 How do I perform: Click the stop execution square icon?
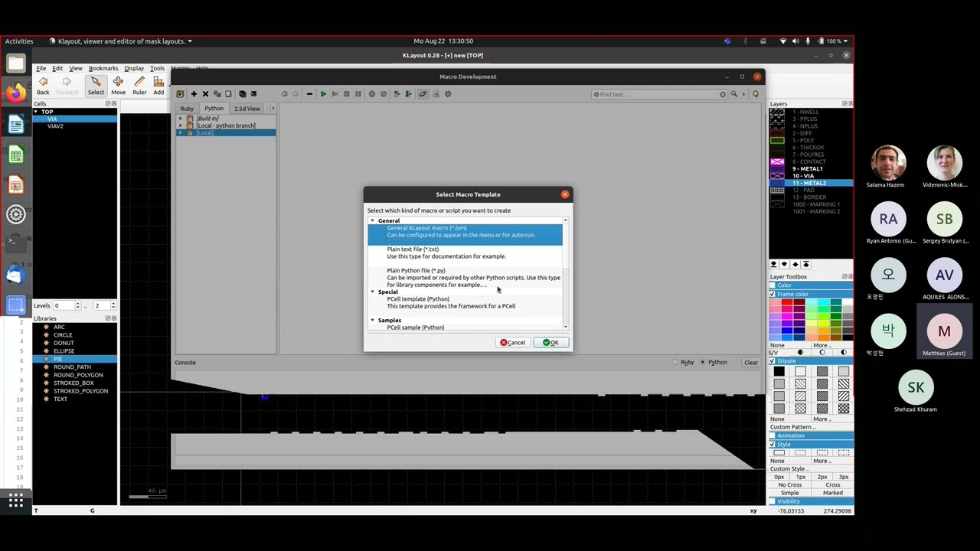346,94
